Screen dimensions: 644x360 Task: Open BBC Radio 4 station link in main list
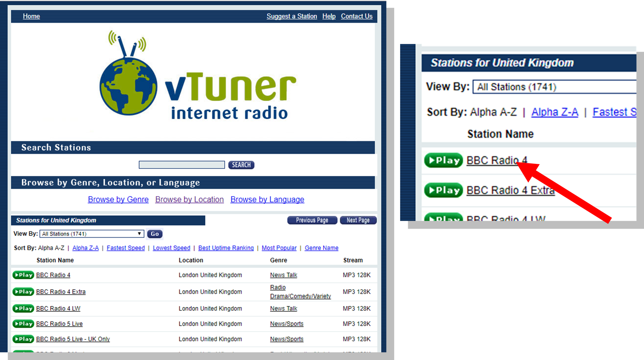click(53, 275)
